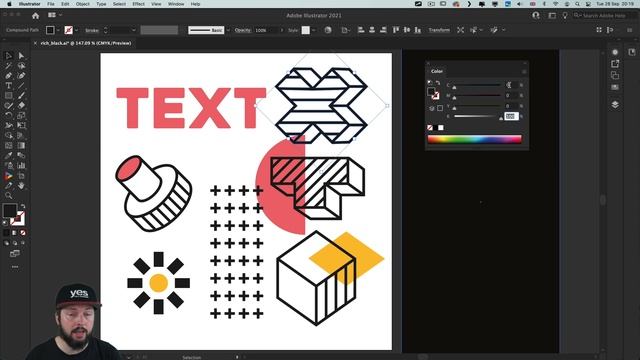Enable Draw Behind mode
The height and width of the screenshot is (360, 640).
click(x=15, y=243)
